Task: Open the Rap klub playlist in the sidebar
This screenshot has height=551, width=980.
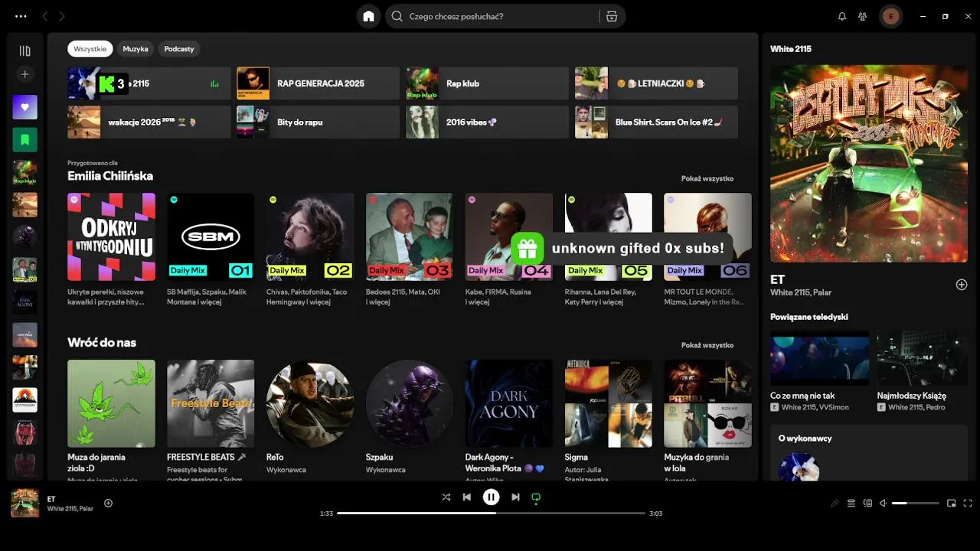Action: click(x=24, y=173)
